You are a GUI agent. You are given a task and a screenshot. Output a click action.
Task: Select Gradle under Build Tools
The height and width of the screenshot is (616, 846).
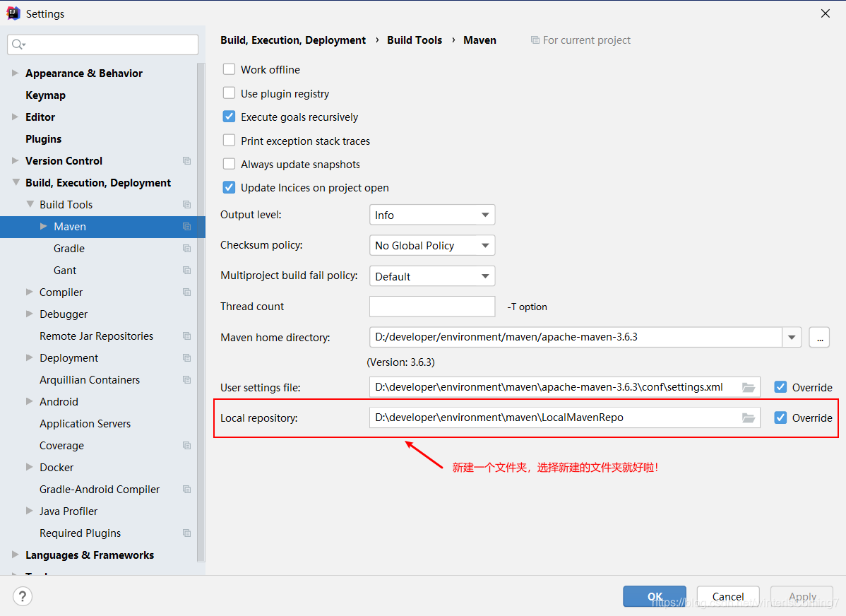[x=69, y=249]
